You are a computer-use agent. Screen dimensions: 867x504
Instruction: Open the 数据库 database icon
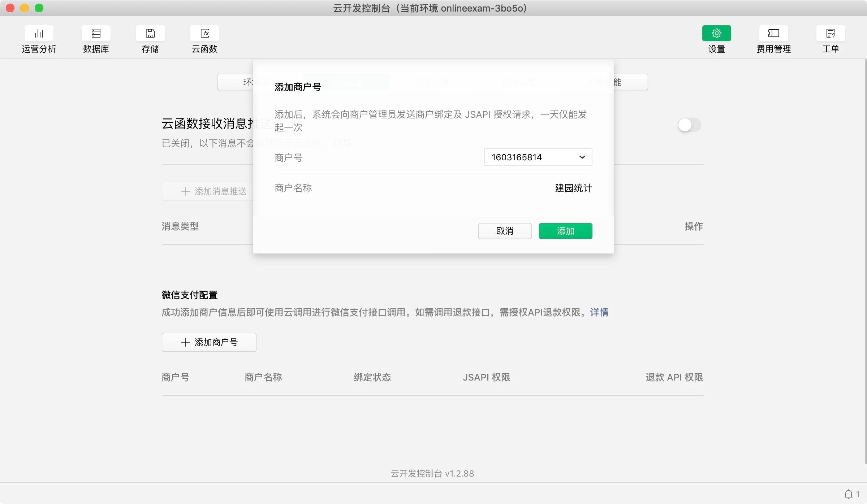pos(96,34)
